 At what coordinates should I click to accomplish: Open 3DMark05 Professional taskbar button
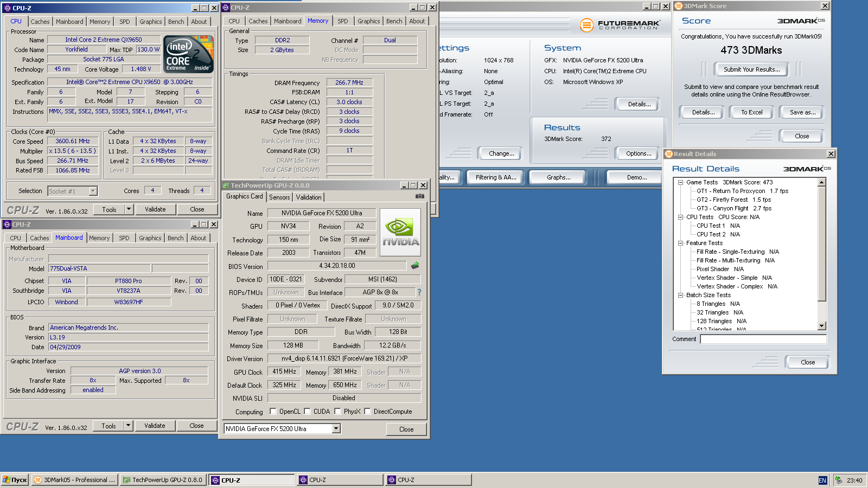click(x=75, y=480)
